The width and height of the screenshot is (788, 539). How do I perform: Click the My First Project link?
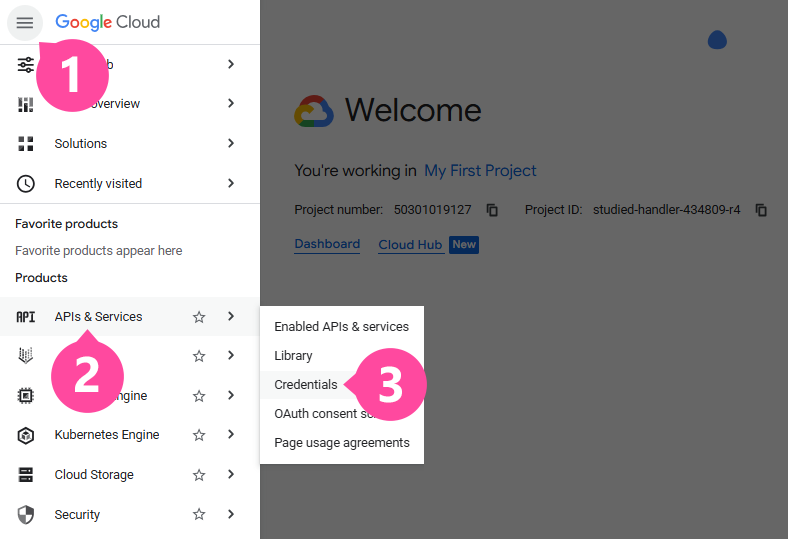click(x=480, y=171)
